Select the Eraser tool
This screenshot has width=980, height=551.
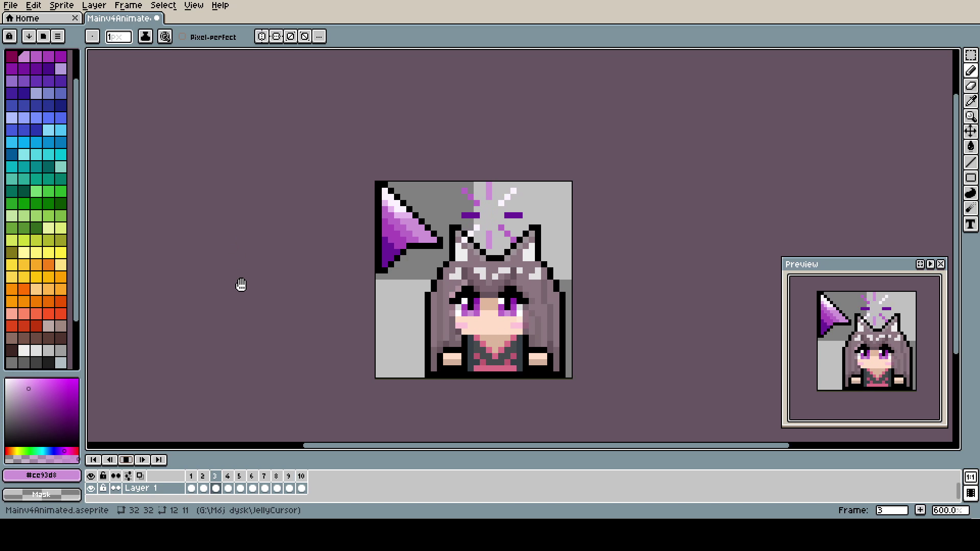click(x=970, y=86)
